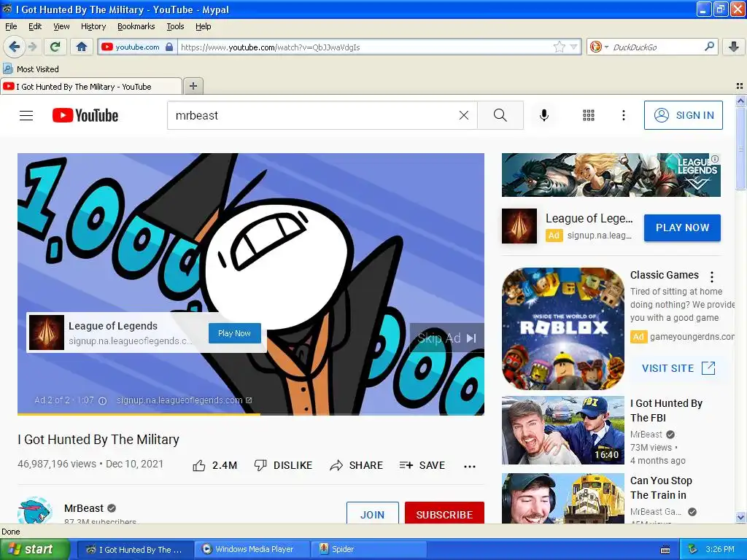Click VISIT SITE on the Classic Games ad
Viewport: 747px width, 560px height.
(678, 368)
